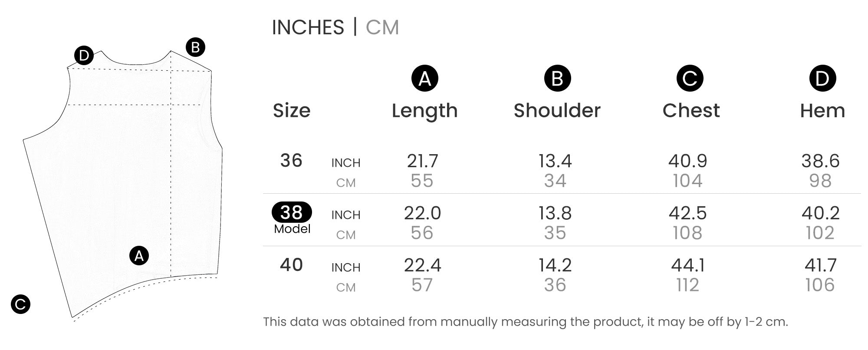The height and width of the screenshot is (350, 868).
Task: Click the A Length circle in table header
Action: (x=424, y=78)
